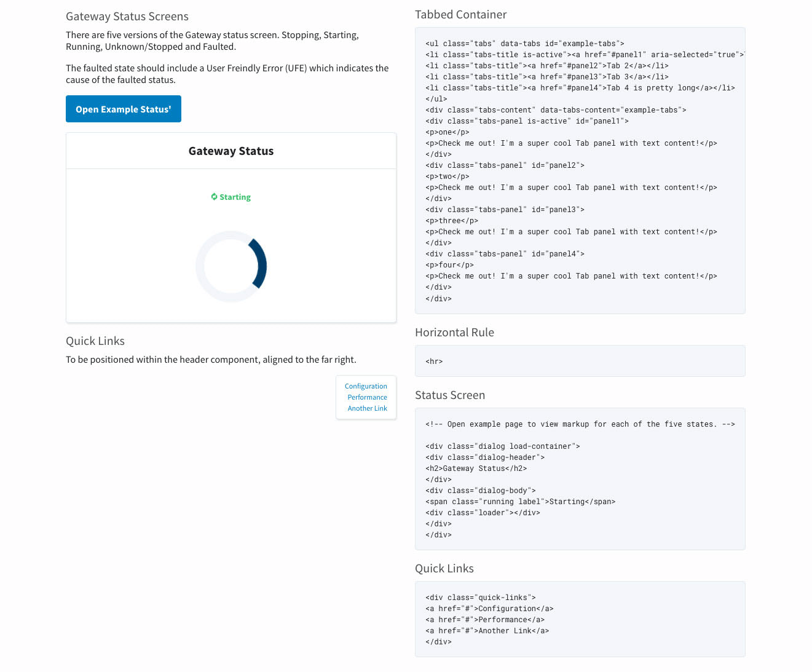
Task: Click the green refresh icon beside Starting
Action: click(x=214, y=197)
